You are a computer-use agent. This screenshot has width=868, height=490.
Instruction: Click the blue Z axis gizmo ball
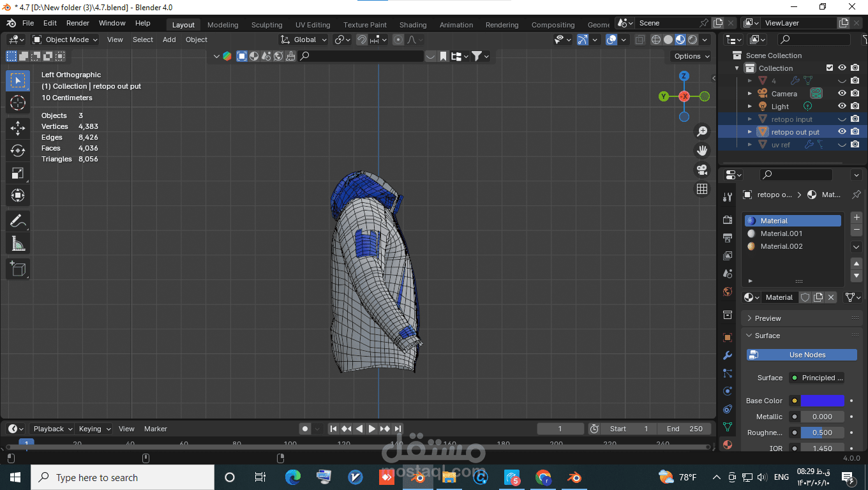pyautogui.click(x=684, y=76)
